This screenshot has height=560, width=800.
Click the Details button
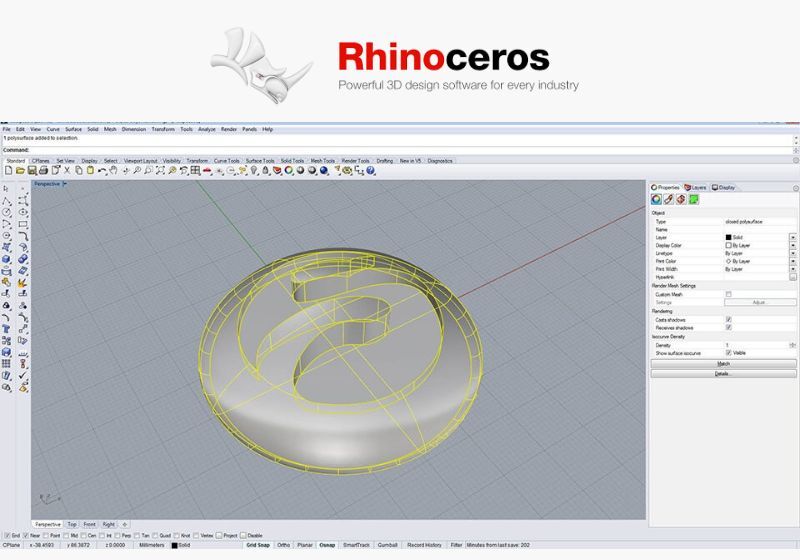[x=723, y=374]
